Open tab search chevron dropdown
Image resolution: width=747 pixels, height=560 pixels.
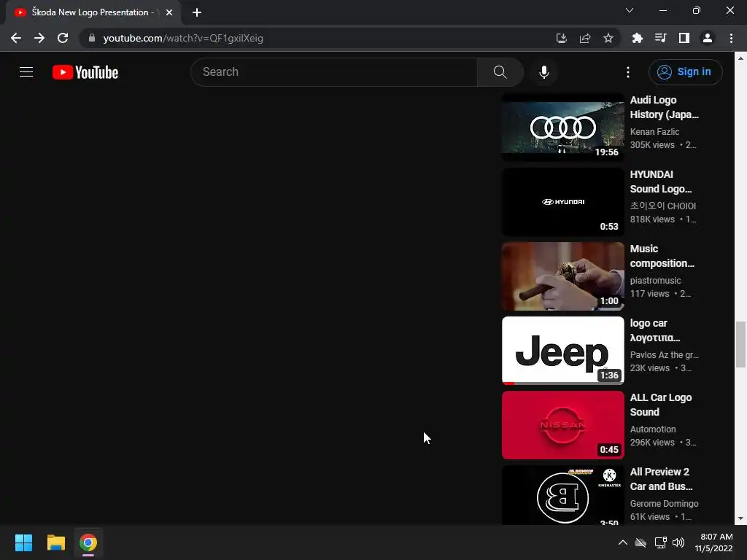[630, 10]
